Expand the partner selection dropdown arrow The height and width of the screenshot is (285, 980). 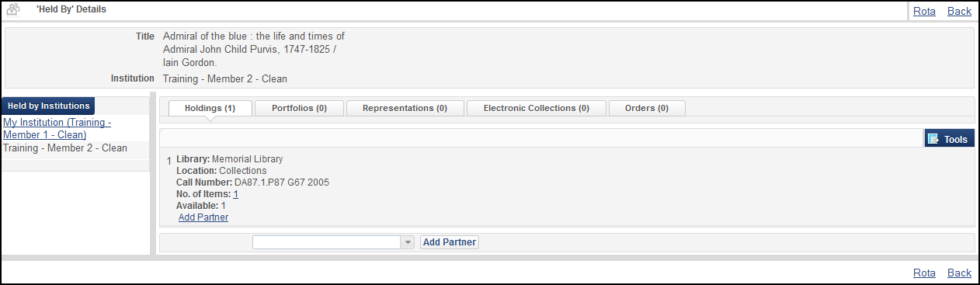coord(408,242)
